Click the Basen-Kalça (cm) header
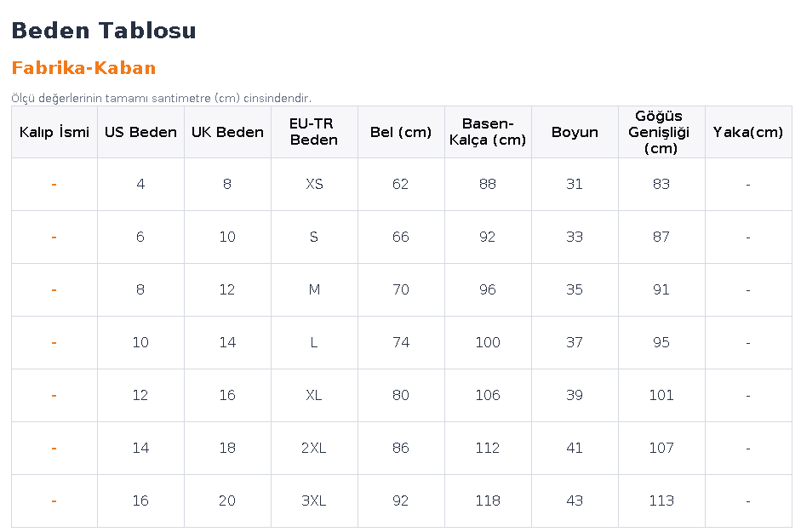The height and width of the screenshot is (532, 801). click(x=488, y=132)
